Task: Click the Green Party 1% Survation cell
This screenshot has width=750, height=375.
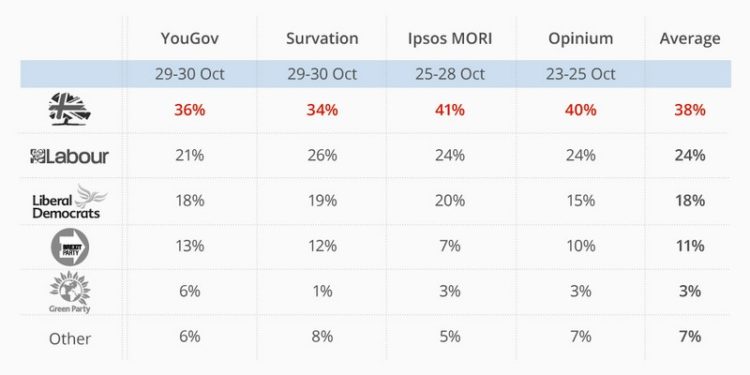Action: pyautogui.click(x=322, y=291)
